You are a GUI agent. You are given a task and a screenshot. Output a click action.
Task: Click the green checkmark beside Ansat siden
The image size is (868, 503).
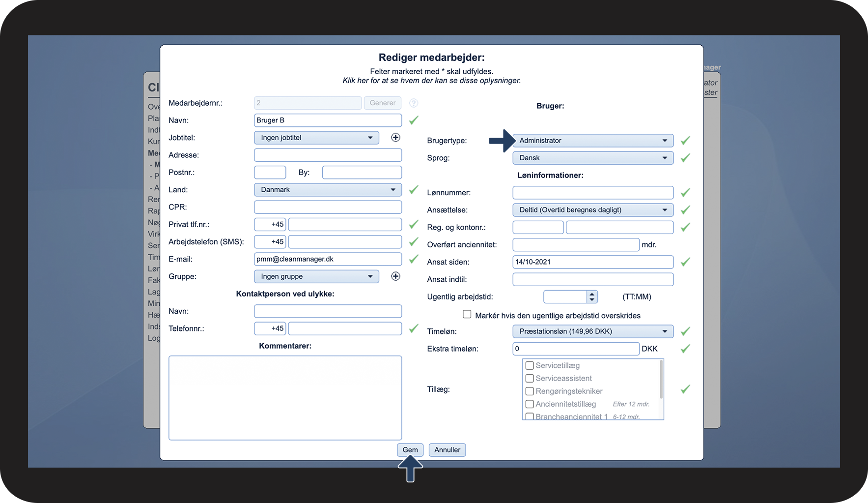point(685,262)
